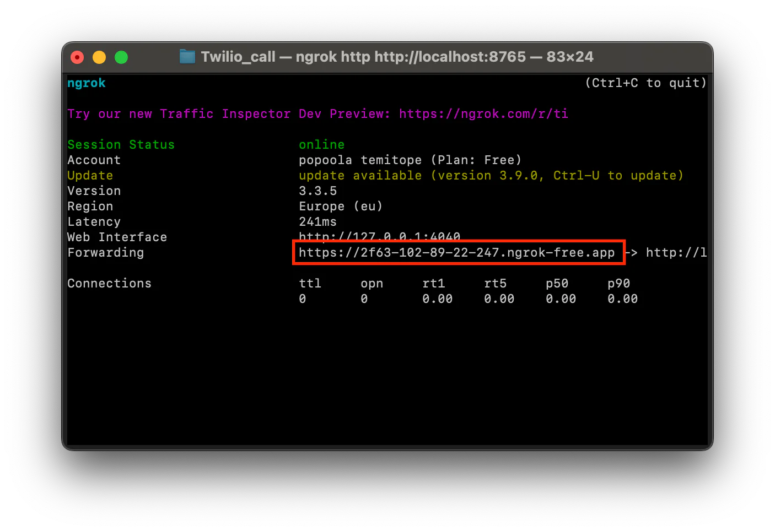This screenshot has height=532, width=775.
Task: Click the 0.00 value under p90
Action: click(623, 299)
